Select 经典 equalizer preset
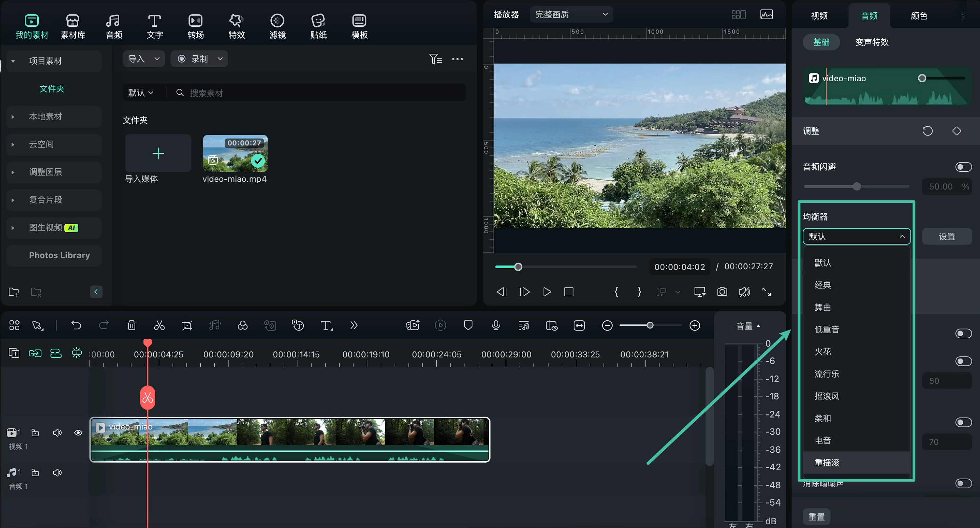 point(856,285)
